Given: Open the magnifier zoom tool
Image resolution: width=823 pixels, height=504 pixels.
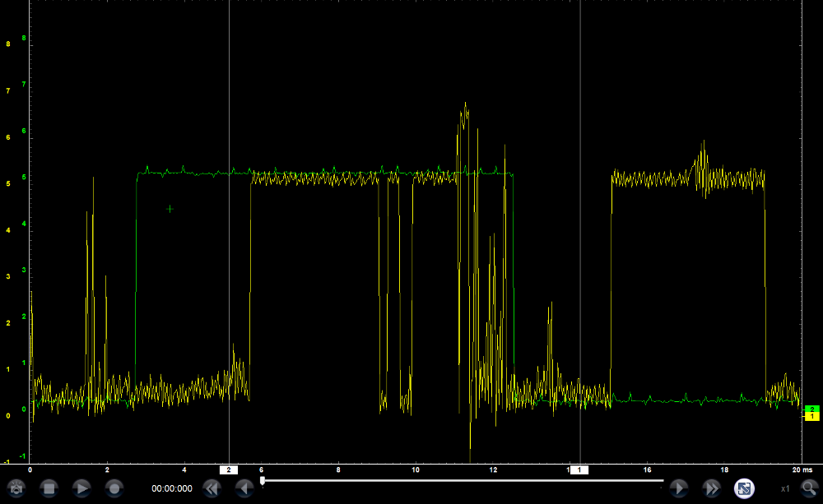Looking at the screenshot, I should [809, 488].
